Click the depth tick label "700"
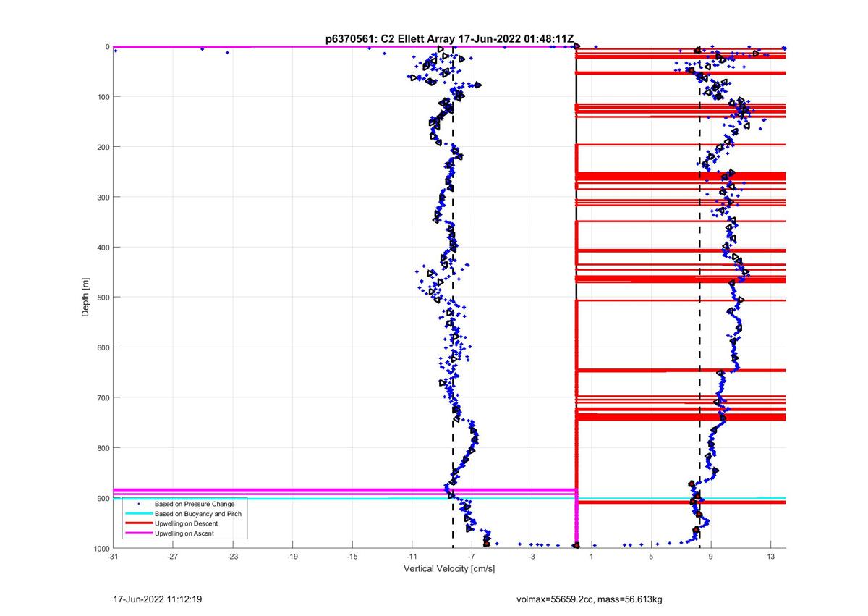 tap(102, 398)
